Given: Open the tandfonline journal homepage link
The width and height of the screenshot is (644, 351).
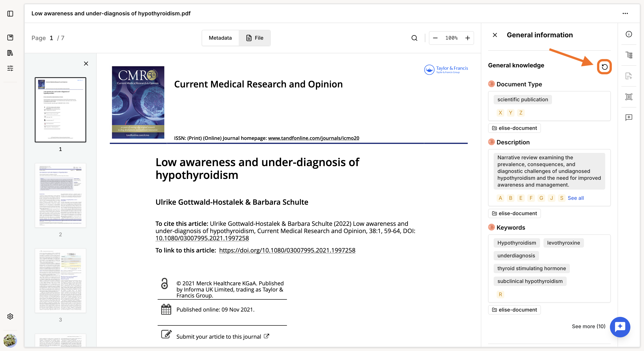Looking at the screenshot, I should 313,138.
